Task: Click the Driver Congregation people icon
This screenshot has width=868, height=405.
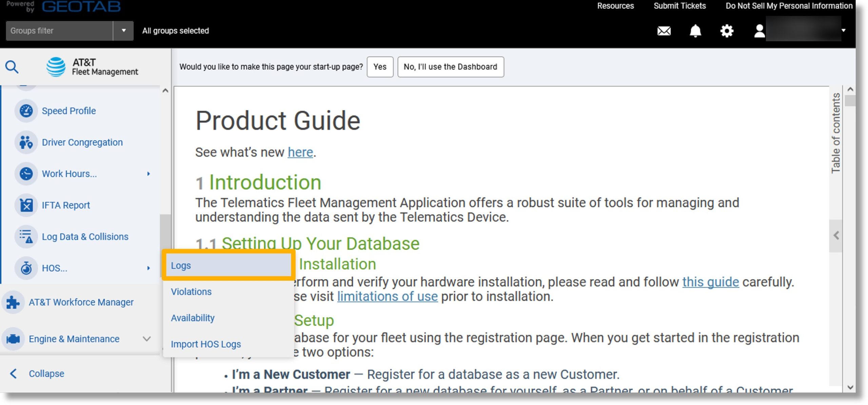Action: click(26, 142)
